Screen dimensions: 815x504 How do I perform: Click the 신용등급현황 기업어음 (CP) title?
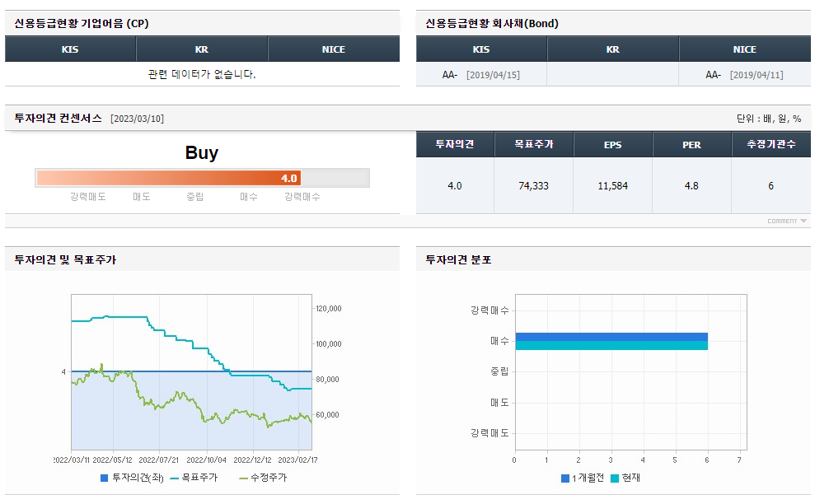coord(82,23)
